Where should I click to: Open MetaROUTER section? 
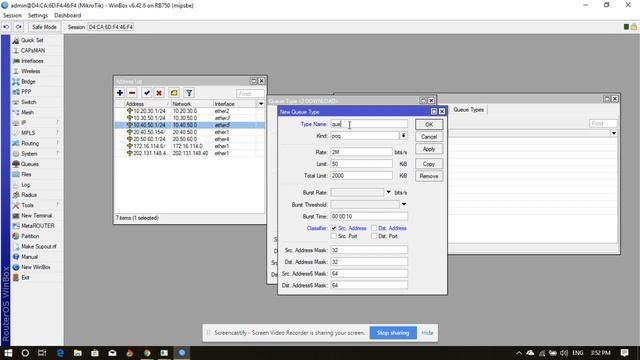[x=38, y=226]
